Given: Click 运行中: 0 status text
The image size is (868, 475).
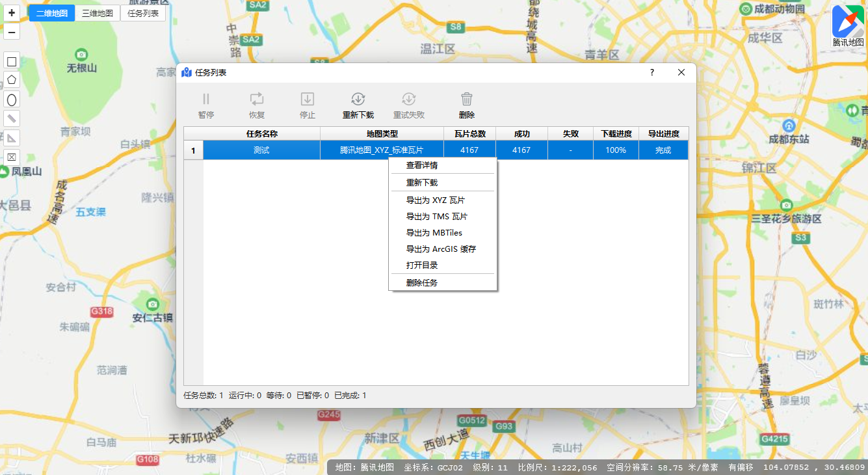Looking at the screenshot, I should [245, 395].
